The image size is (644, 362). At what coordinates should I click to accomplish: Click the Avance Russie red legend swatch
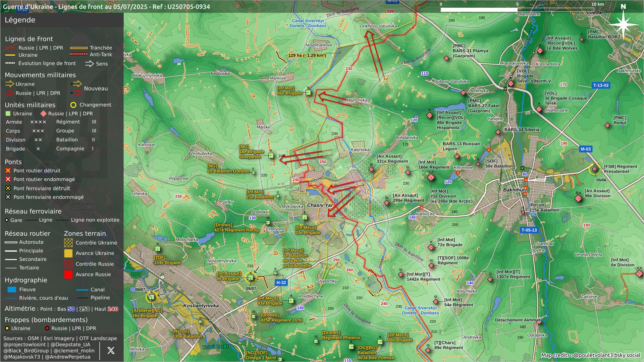[68, 275]
